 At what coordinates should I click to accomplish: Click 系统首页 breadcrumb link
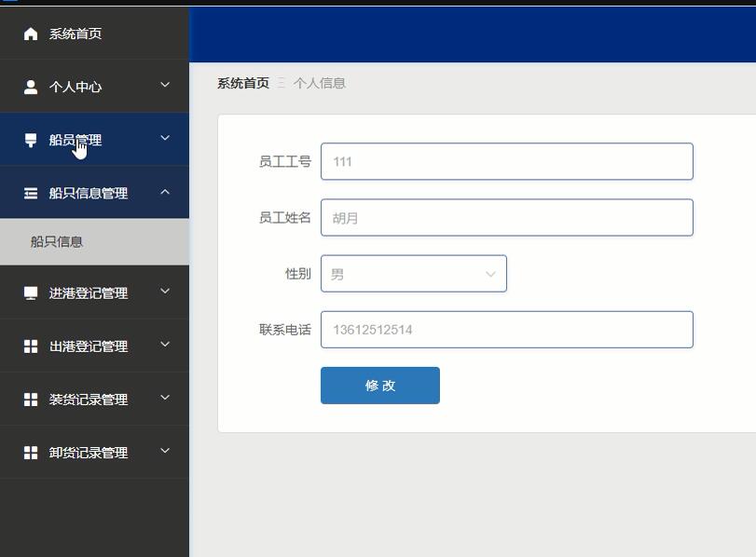coord(243,83)
